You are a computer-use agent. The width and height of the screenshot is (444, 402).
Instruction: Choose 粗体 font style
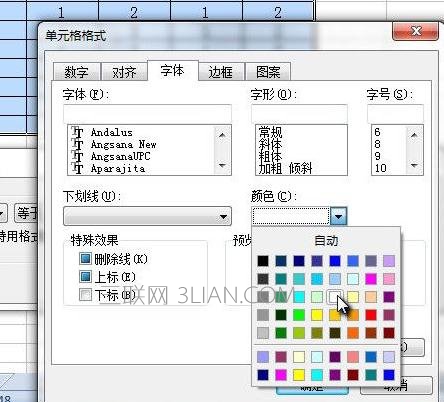pos(270,156)
